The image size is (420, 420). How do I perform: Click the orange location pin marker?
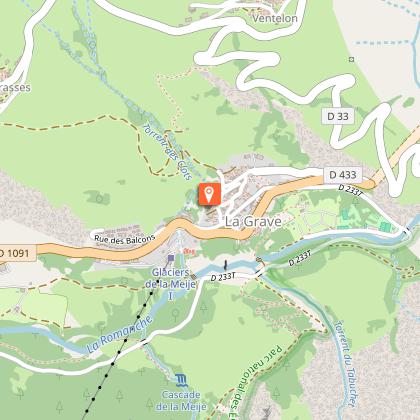pos(210,194)
